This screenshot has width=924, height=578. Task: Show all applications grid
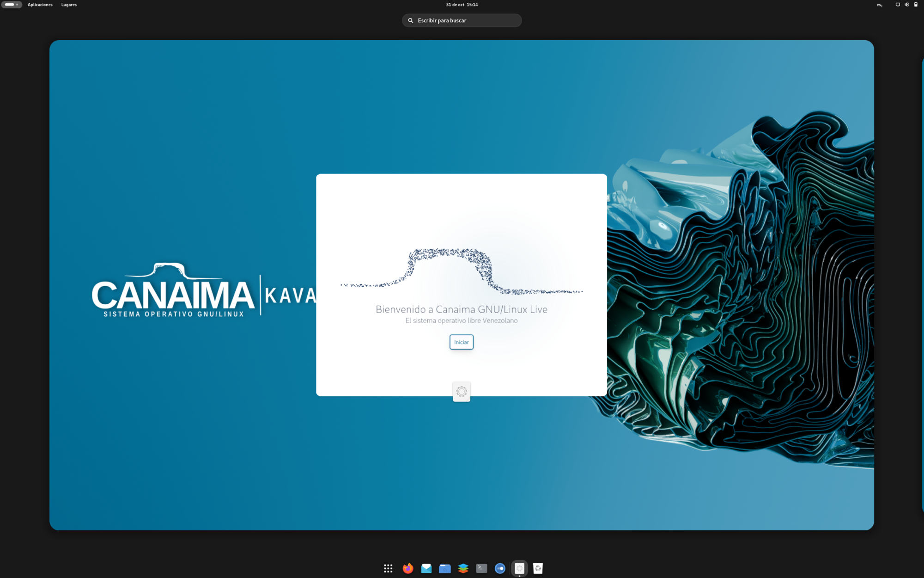[x=388, y=568]
